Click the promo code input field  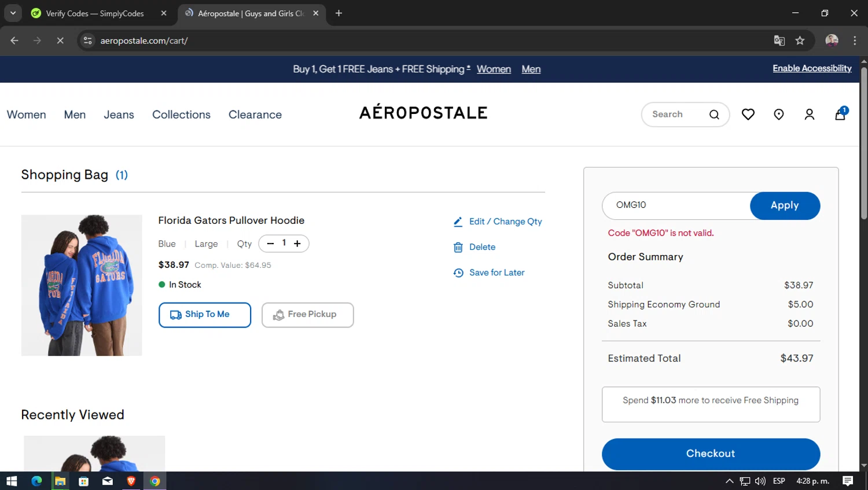coord(676,205)
